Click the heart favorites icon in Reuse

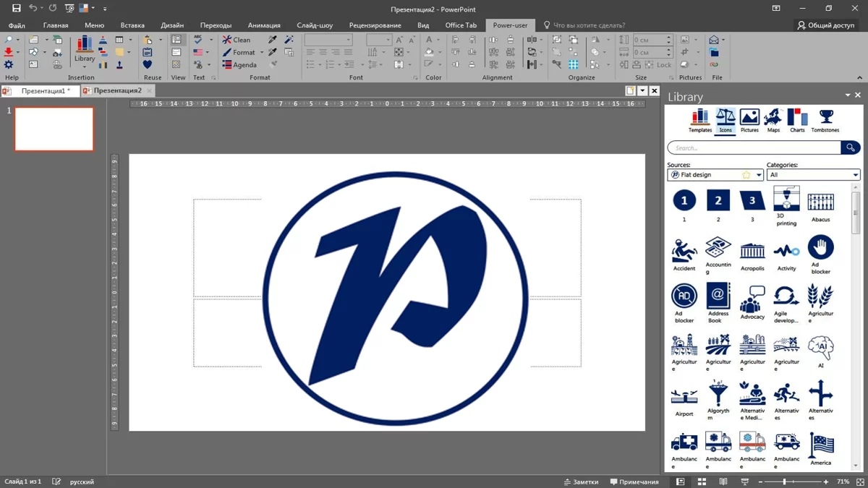148,65
